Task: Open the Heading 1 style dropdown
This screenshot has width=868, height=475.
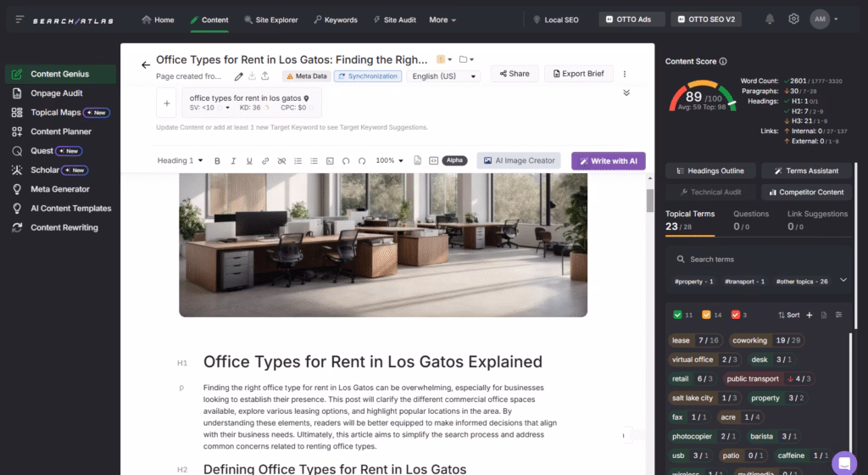Action: pyautogui.click(x=180, y=160)
